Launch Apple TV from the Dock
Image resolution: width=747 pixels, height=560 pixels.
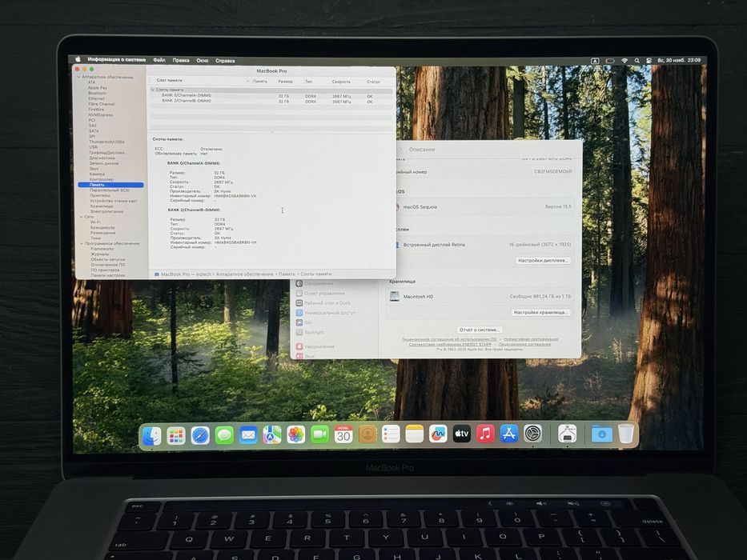(462, 434)
